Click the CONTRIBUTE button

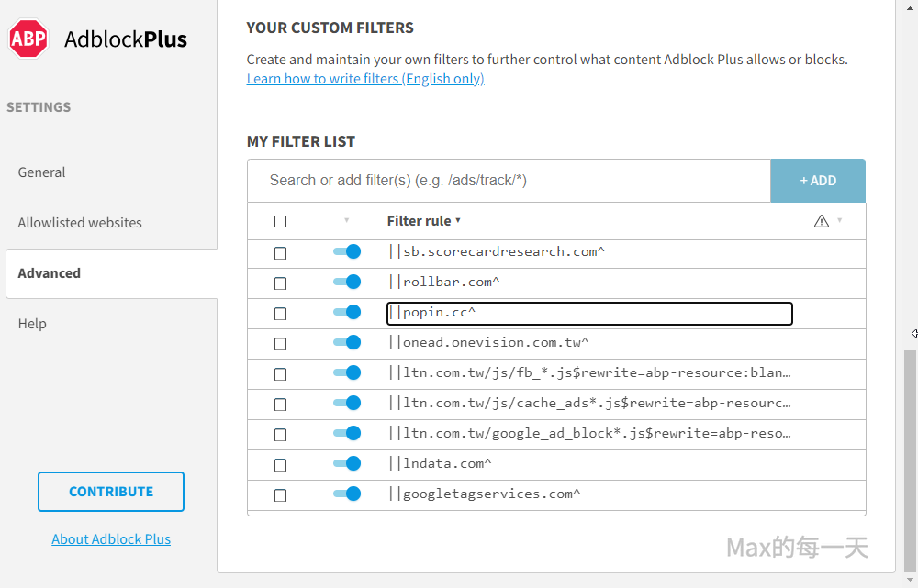click(111, 492)
